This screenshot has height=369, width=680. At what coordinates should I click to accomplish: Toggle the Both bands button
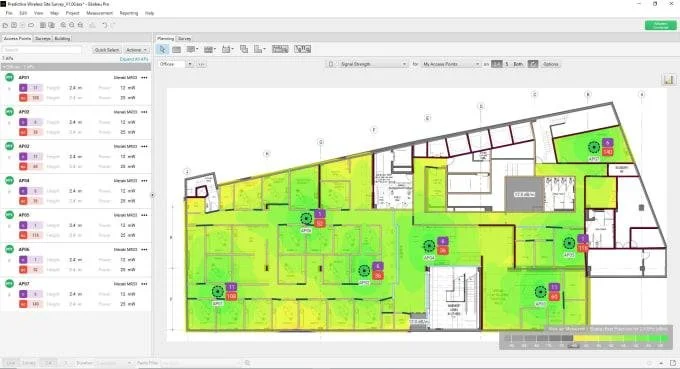pos(518,64)
